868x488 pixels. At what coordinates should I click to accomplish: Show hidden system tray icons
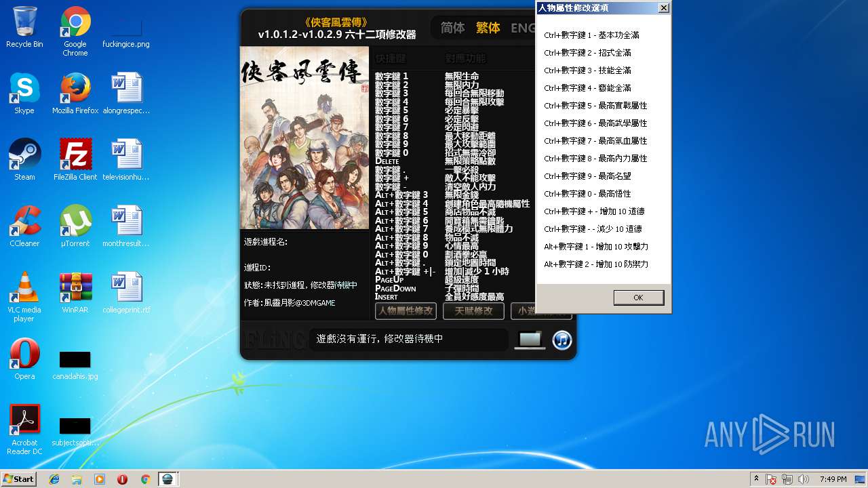pos(756,479)
